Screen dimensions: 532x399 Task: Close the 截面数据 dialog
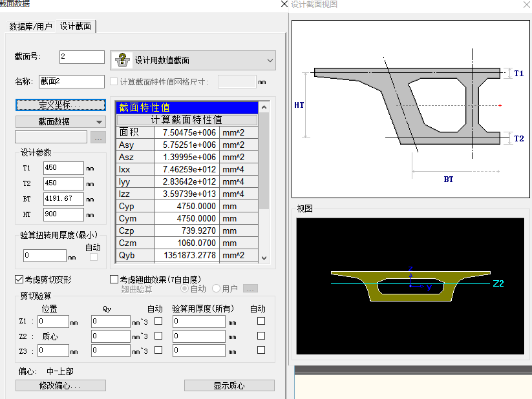[x=284, y=5]
